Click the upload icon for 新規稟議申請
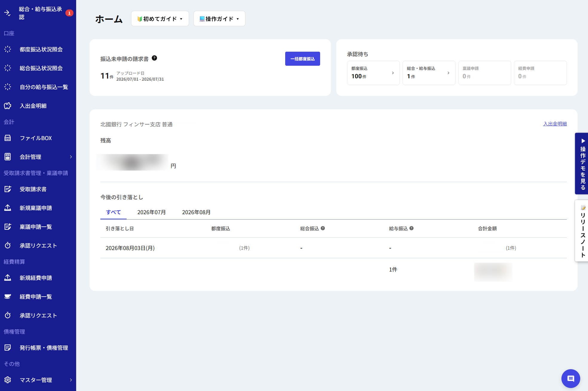Viewport: 588px width, 391px height. pos(7,208)
